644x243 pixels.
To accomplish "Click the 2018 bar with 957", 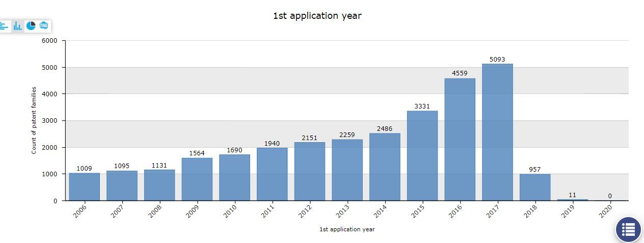I will [535, 187].
